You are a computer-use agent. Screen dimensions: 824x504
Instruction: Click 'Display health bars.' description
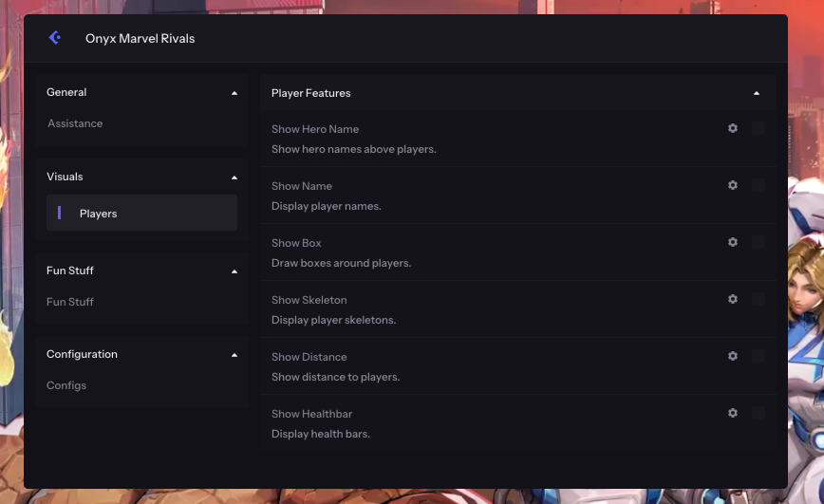pyautogui.click(x=321, y=434)
